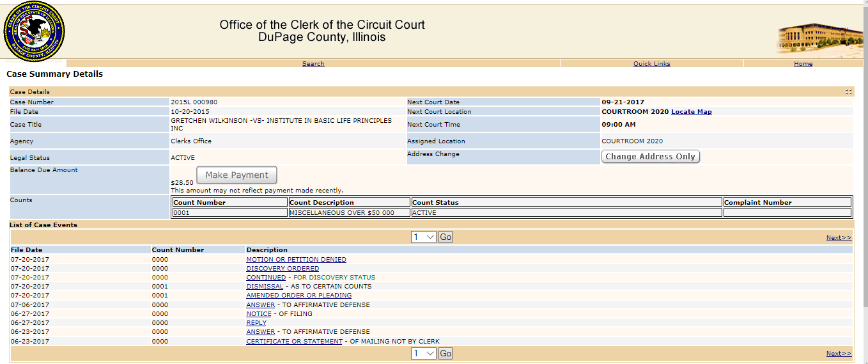868x364 pixels.
Task: Click the Assigned Location COURTROOM 2020 value
Action: (632, 141)
